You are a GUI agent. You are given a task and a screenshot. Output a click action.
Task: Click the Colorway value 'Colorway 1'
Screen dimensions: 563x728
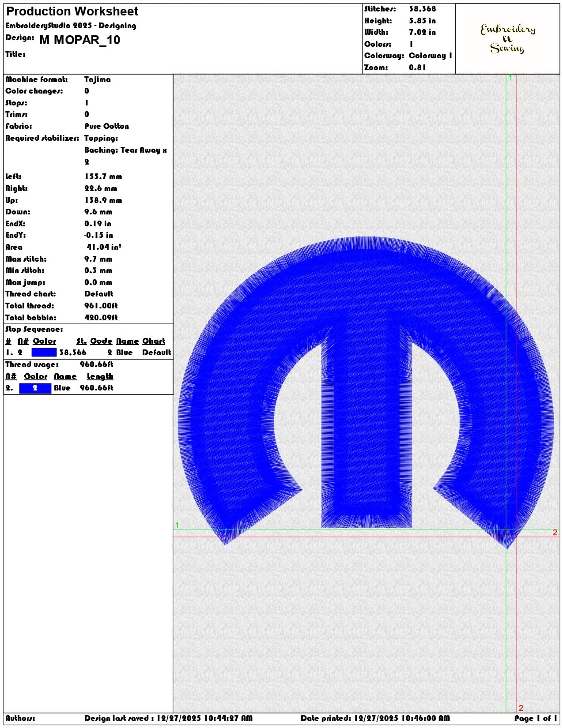431,56
